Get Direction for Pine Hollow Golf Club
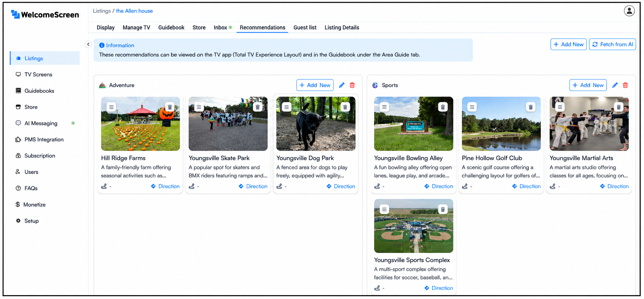Screen dimensions: 644x299 tap(526, 186)
